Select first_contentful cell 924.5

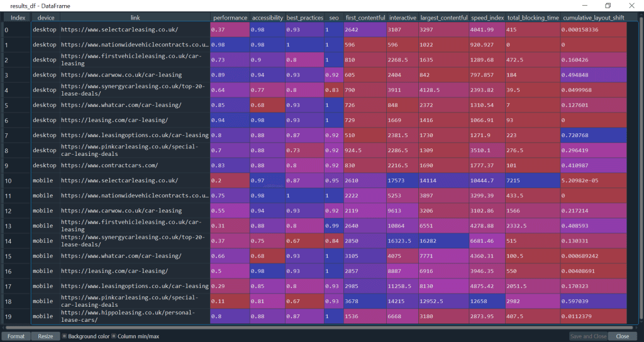(365, 150)
